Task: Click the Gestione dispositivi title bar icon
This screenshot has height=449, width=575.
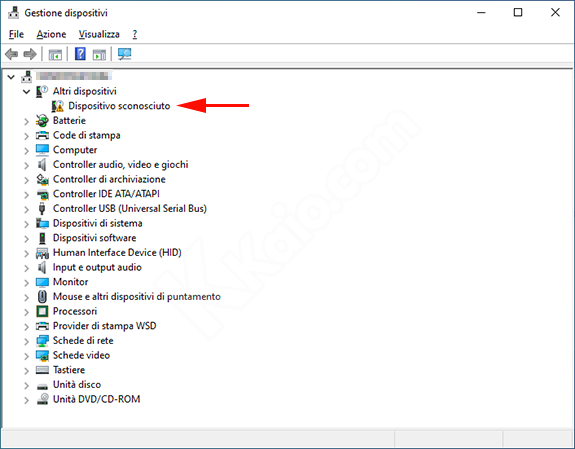Action: click(13, 13)
